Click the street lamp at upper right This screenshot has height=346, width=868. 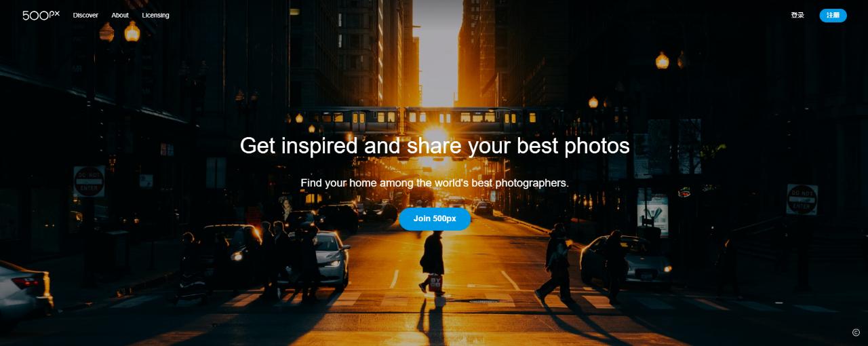pos(662,60)
